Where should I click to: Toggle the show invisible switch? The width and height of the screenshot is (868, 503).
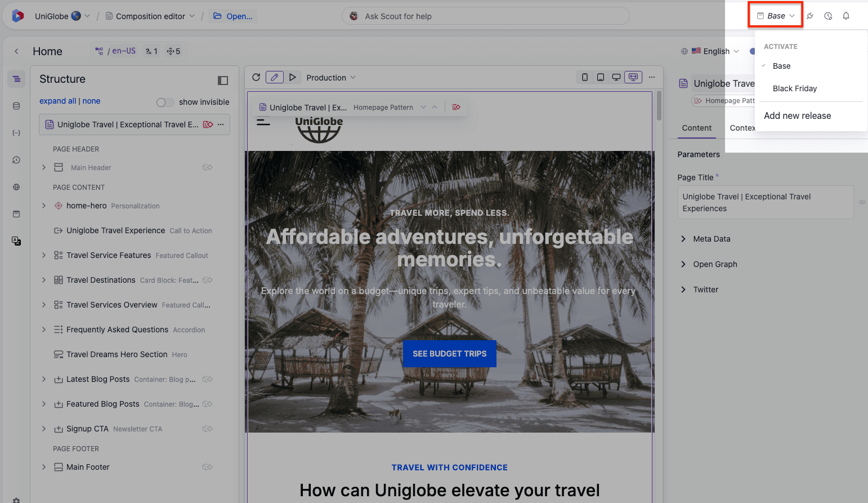(165, 102)
